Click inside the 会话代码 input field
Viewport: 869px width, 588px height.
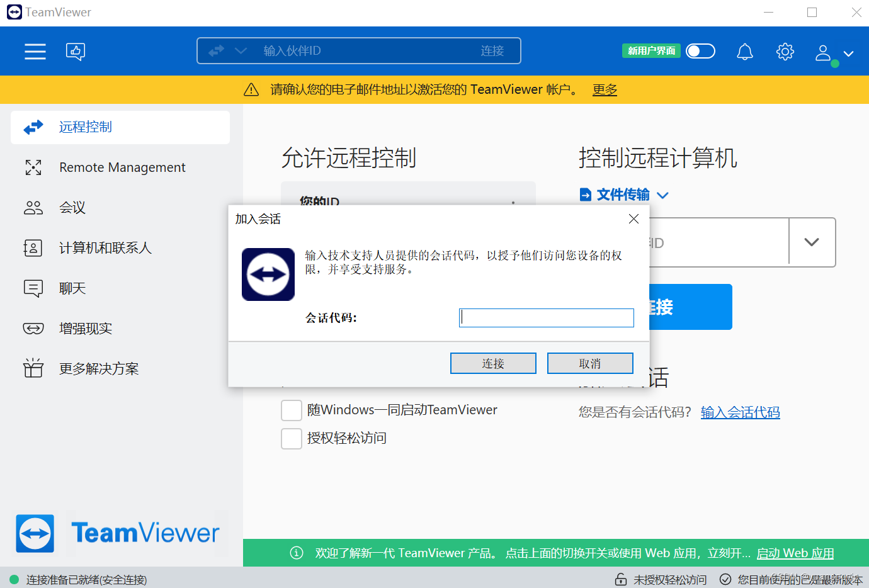tap(546, 317)
